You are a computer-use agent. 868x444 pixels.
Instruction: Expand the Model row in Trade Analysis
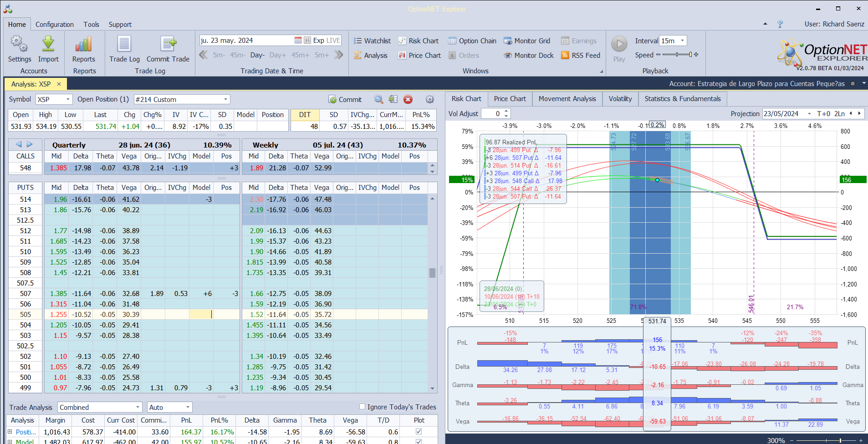click(10, 441)
